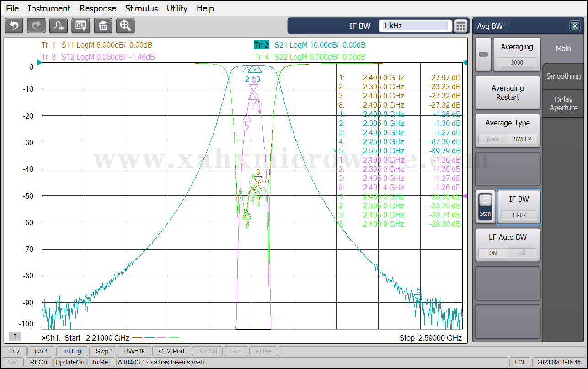Viewport: 588px width, 369px height.
Task: Click the Delete trash can icon
Action: click(x=103, y=26)
